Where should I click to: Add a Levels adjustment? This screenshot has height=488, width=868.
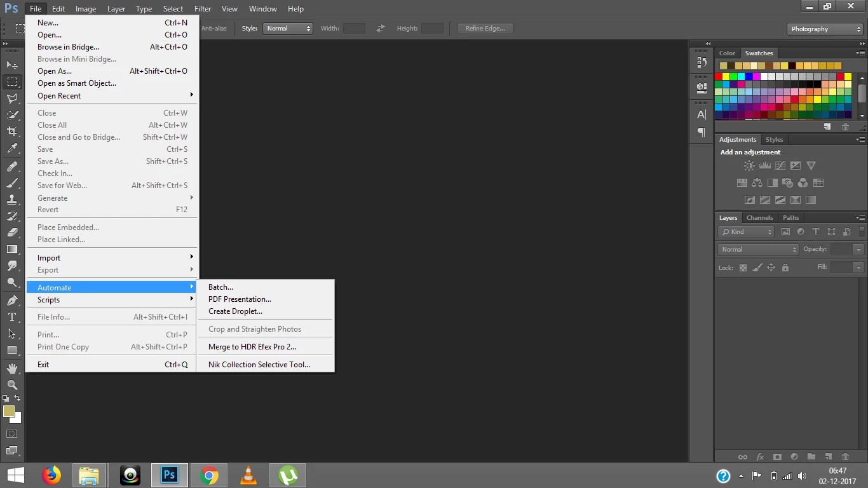(765, 166)
